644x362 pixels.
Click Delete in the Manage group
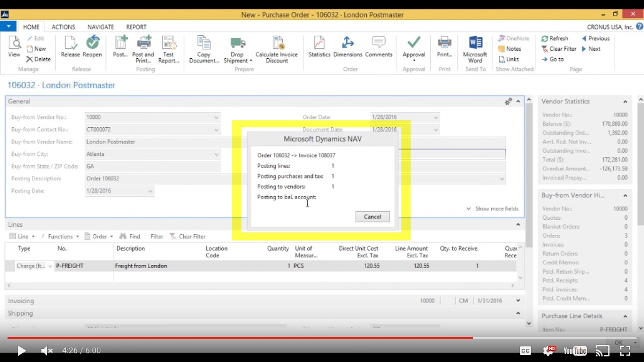tap(39, 59)
